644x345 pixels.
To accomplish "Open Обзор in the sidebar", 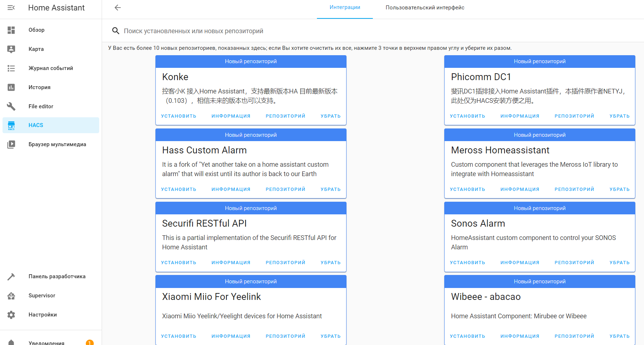I will pos(51,30).
